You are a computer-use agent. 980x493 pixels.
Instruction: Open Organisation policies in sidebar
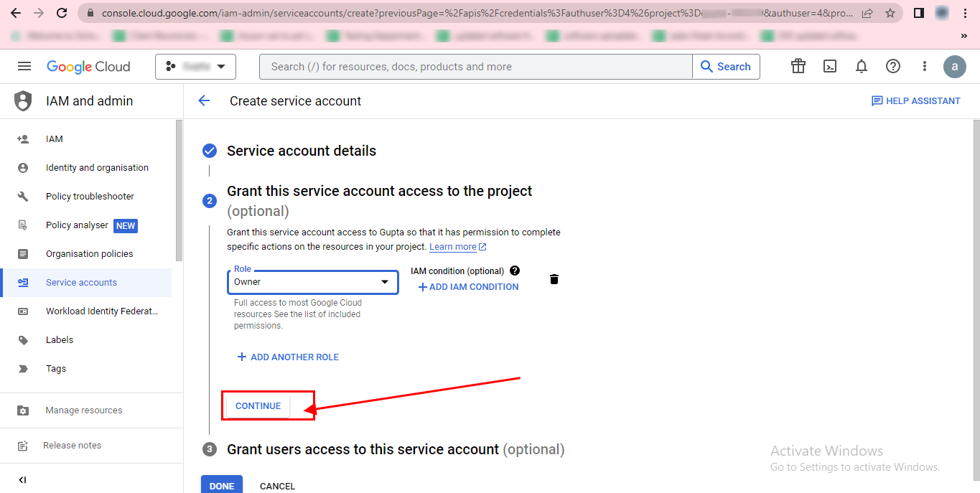coord(89,254)
